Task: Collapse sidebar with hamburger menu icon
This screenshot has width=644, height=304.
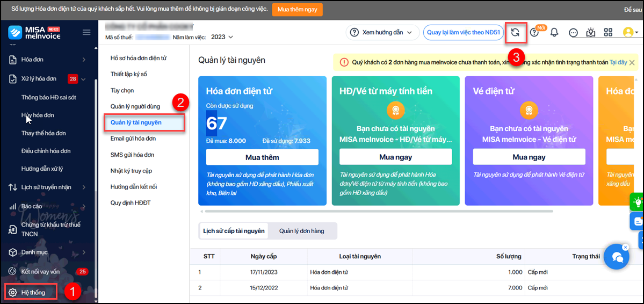Action: 86,33
